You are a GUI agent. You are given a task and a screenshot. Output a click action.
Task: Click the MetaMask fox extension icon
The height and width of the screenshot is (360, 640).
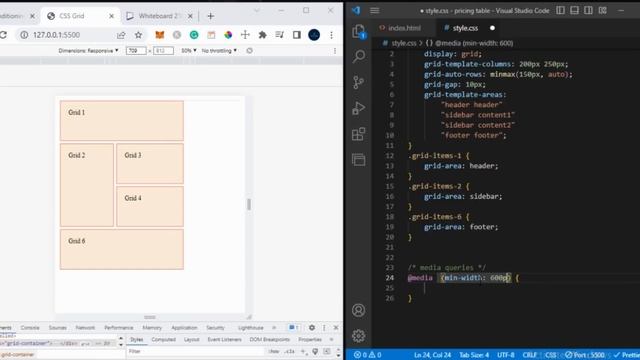[x=160, y=35]
